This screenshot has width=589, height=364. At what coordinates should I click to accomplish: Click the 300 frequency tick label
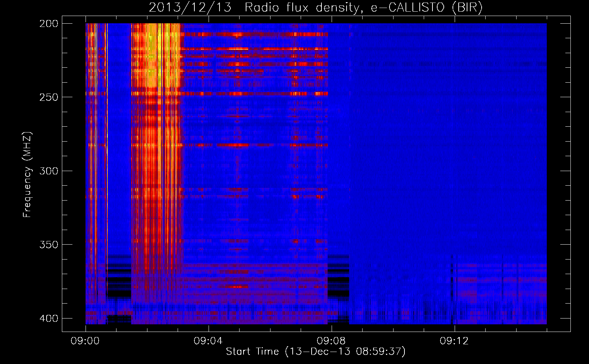click(49, 171)
